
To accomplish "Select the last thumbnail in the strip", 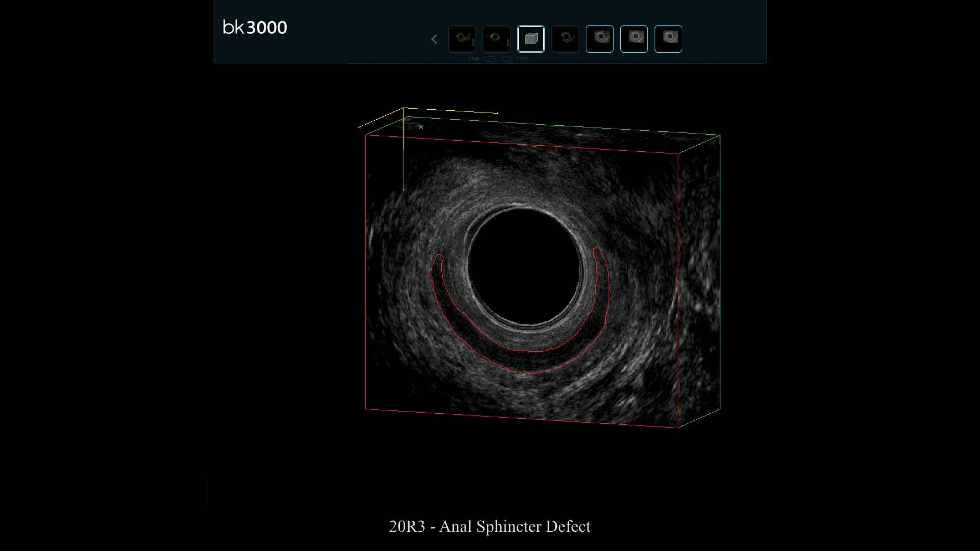I will [668, 39].
